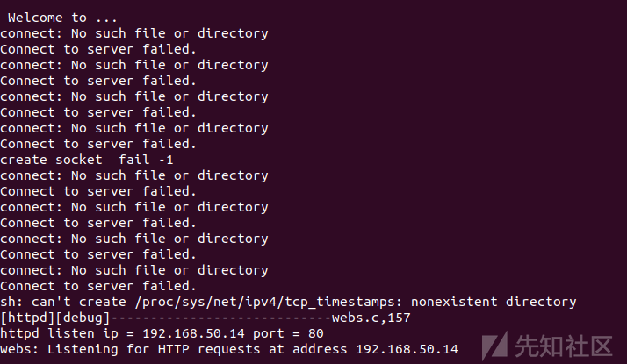Click IP 192.168.50.14 in httpd listen line
This screenshot has width=627, height=364.
(x=193, y=333)
